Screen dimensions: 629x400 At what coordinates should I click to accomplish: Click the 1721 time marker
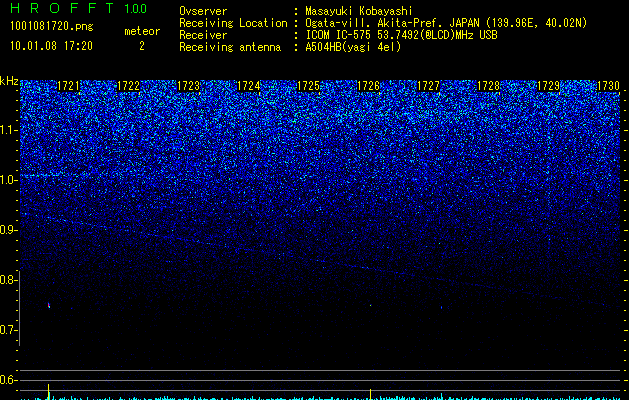click(69, 86)
